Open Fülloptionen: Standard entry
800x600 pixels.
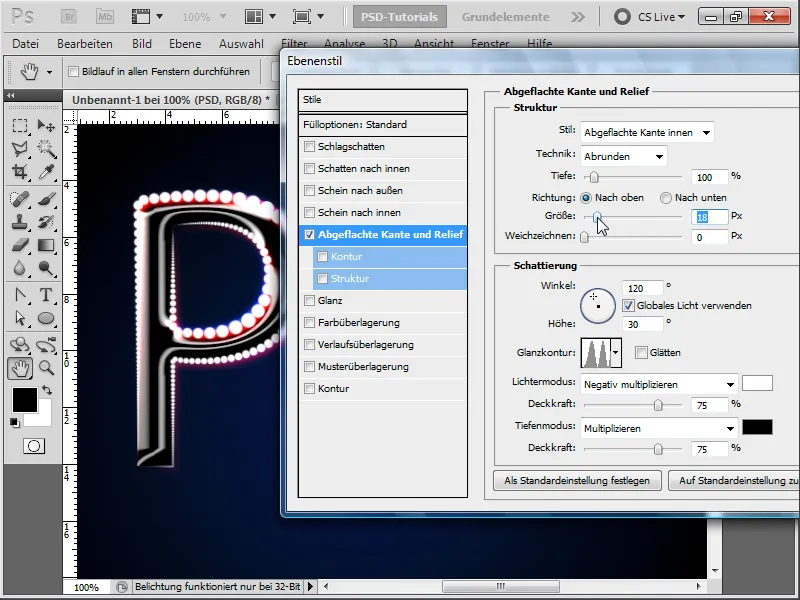coord(383,125)
